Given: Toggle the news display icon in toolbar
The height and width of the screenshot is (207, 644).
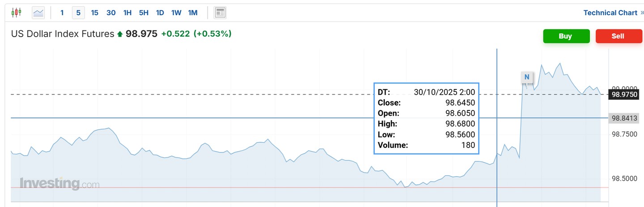Looking at the screenshot, I should pyautogui.click(x=220, y=13).
